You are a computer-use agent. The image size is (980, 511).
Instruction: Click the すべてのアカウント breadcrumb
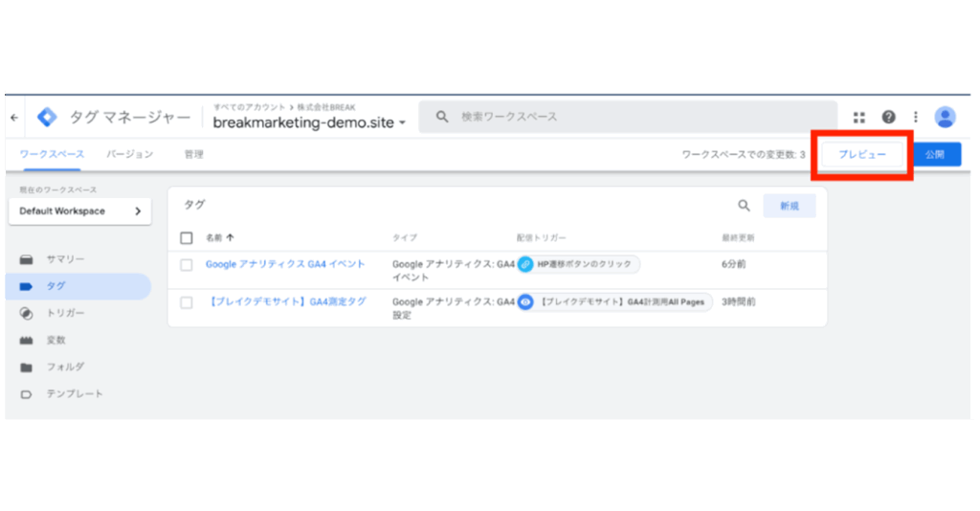[x=249, y=107]
